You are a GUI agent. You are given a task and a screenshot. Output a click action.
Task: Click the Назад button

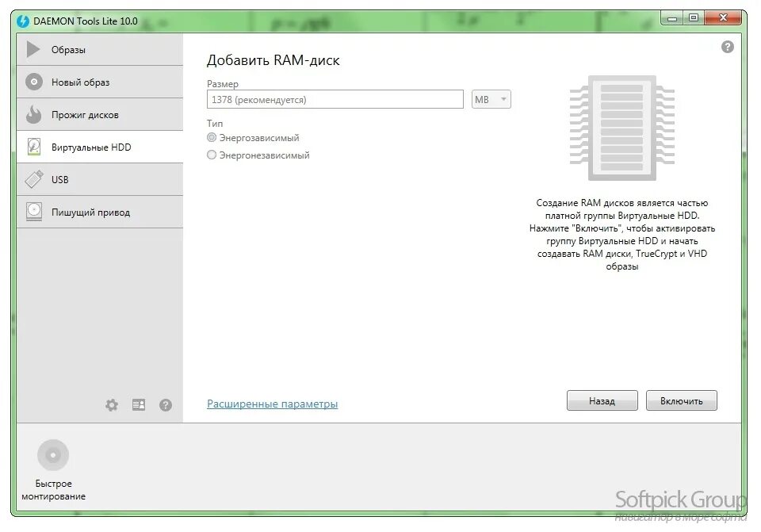point(602,401)
